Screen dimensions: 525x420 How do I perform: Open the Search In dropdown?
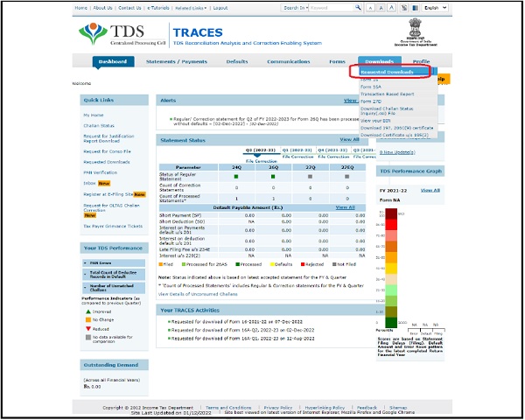tap(296, 8)
